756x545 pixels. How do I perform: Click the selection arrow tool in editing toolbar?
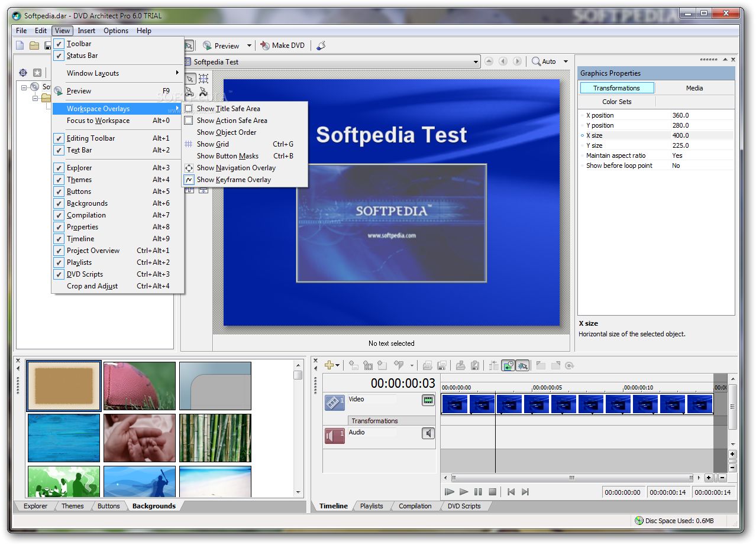point(190,79)
